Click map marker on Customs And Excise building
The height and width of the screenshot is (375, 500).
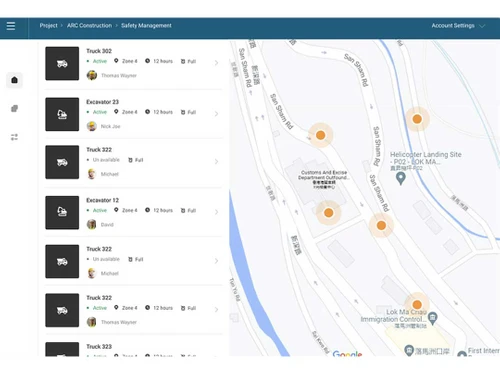tap(328, 213)
